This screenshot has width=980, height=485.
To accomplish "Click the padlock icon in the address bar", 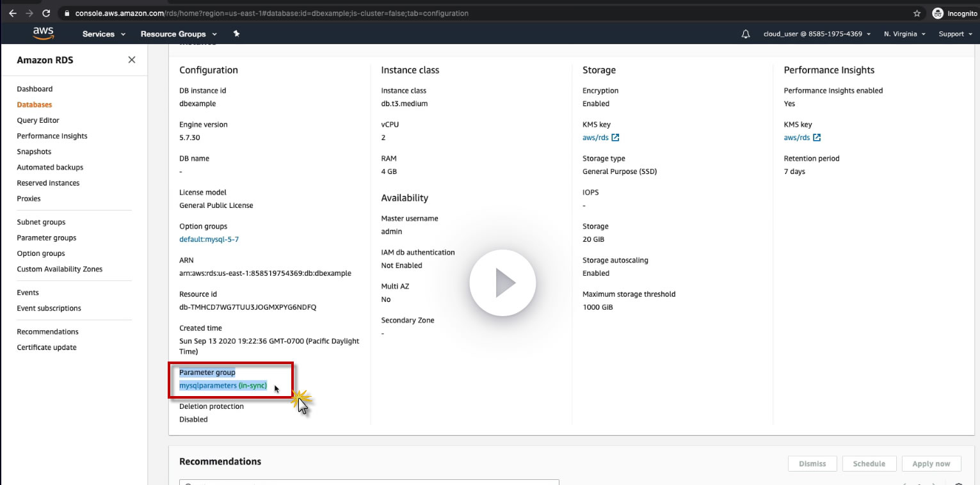I will pyautogui.click(x=67, y=13).
